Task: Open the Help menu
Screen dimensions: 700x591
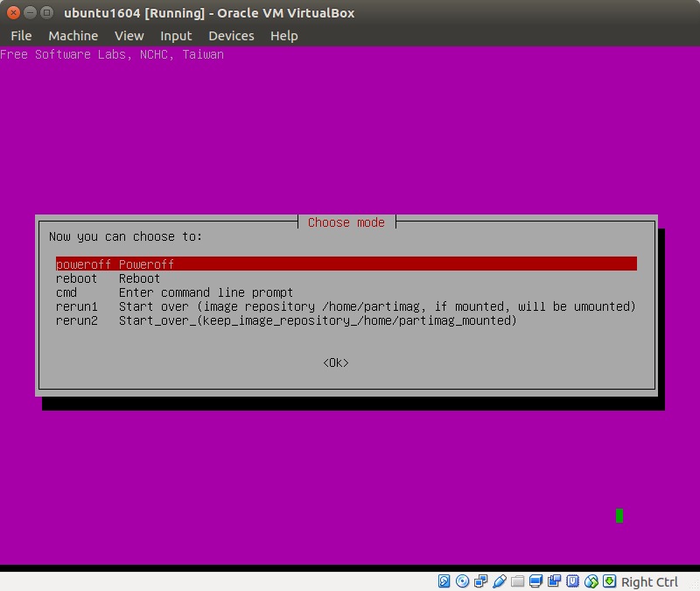Action: 283,36
